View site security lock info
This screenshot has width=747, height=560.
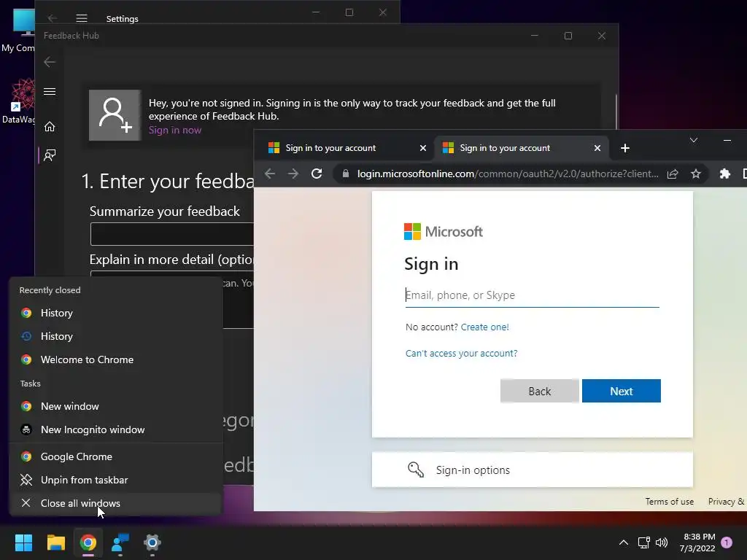tap(345, 174)
